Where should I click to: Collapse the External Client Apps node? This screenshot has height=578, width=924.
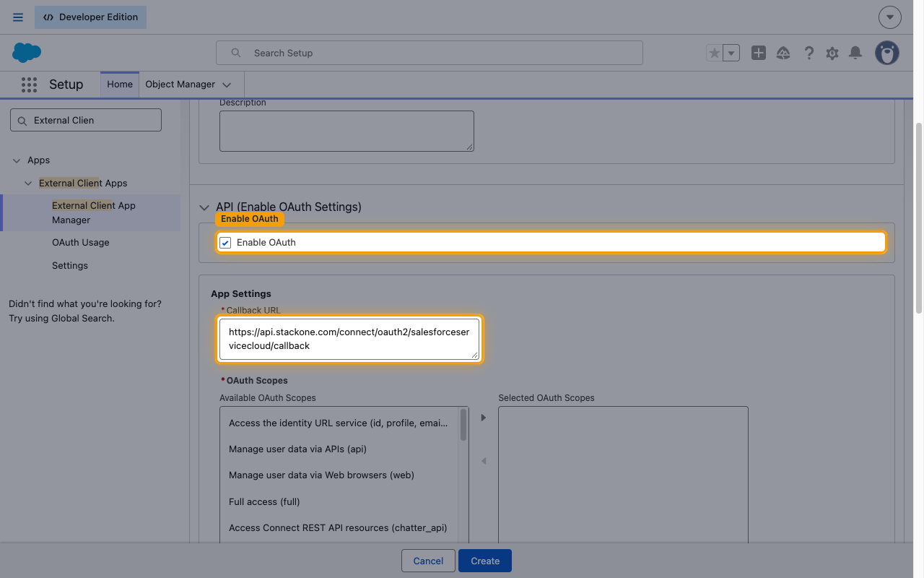click(x=28, y=184)
